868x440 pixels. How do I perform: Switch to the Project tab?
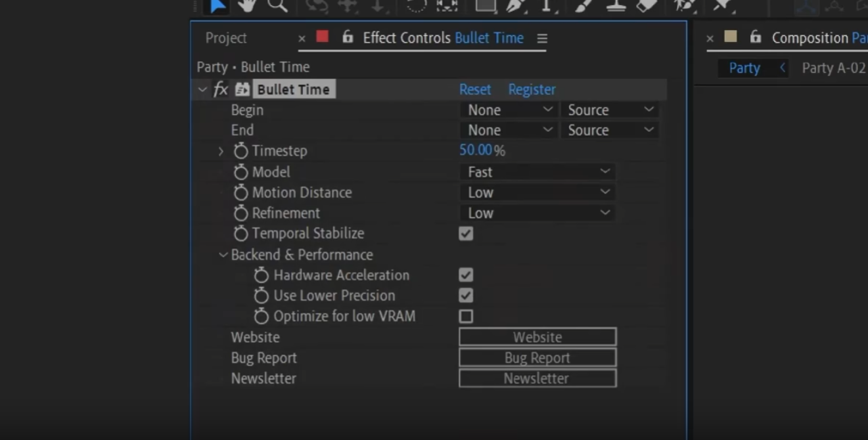[x=225, y=38]
